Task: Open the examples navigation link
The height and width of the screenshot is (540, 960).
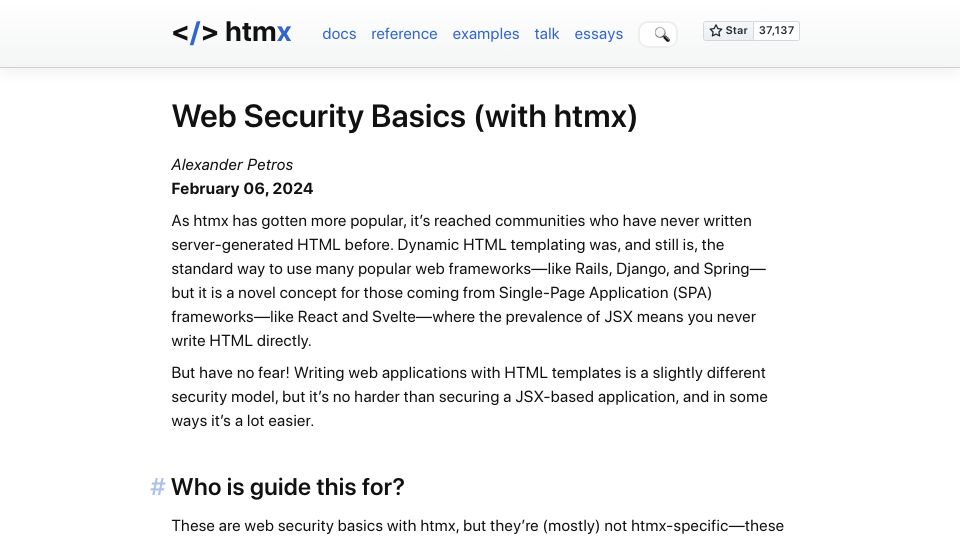Action: click(x=486, y=34)
